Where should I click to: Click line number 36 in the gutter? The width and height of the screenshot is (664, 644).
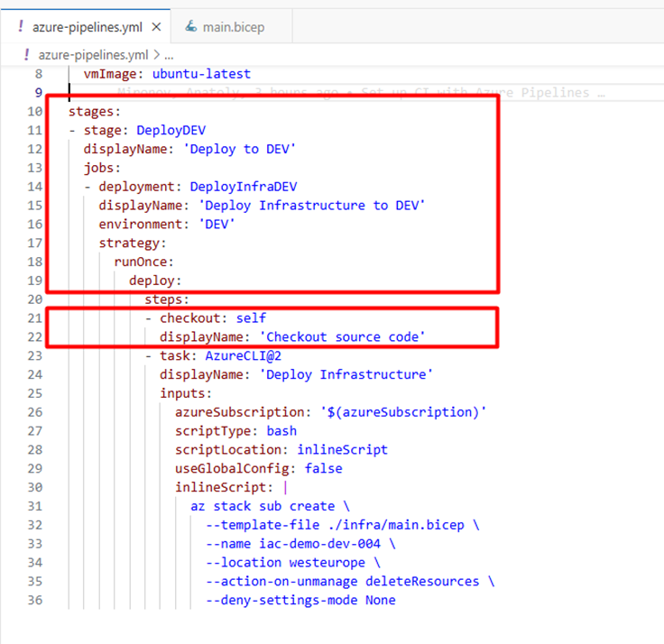(35, 600)
